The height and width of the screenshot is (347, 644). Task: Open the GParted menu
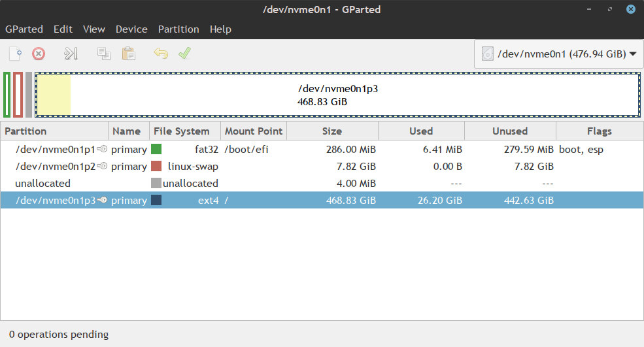(x=24, y=29)
